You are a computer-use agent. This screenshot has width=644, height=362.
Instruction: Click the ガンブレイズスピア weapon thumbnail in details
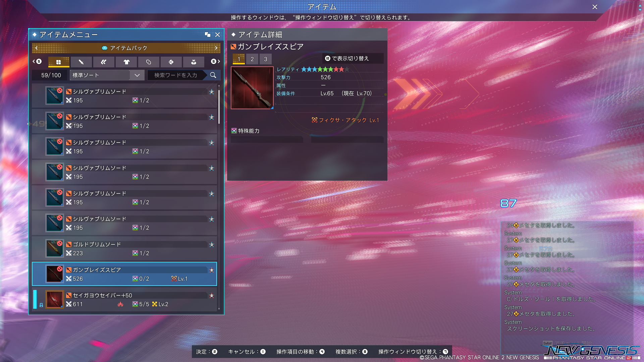[252, 88]
